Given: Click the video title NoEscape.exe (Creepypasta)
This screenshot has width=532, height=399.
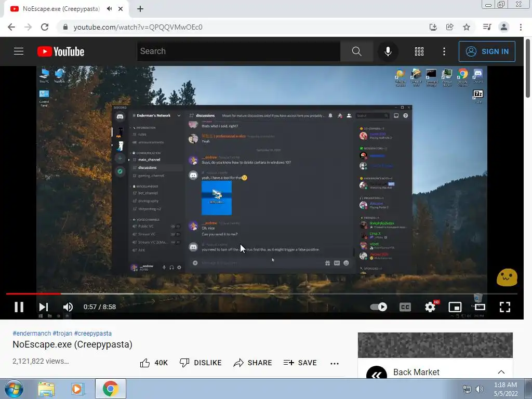Looking at the screenshot, I should pos(72,344).
